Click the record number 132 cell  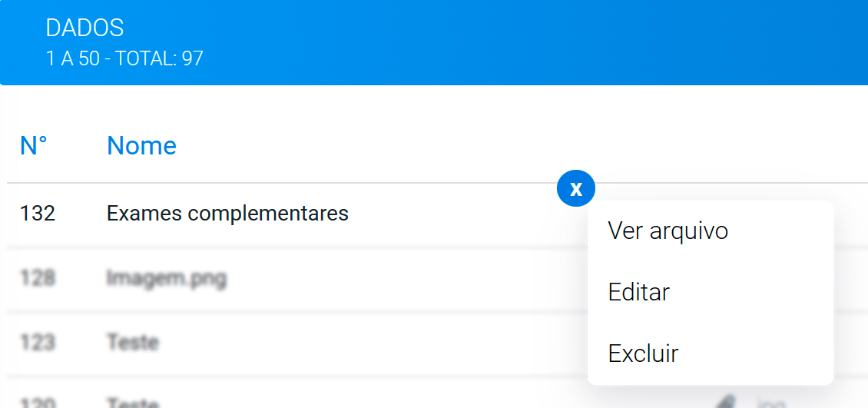(x=38, y=214)
